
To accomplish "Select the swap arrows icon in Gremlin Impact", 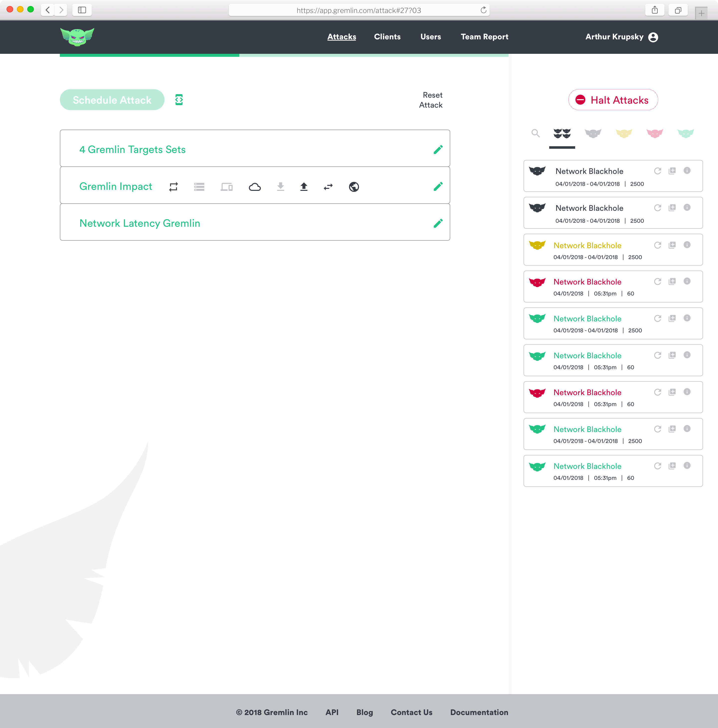I will pyautogui.click(x=328, y=187).
